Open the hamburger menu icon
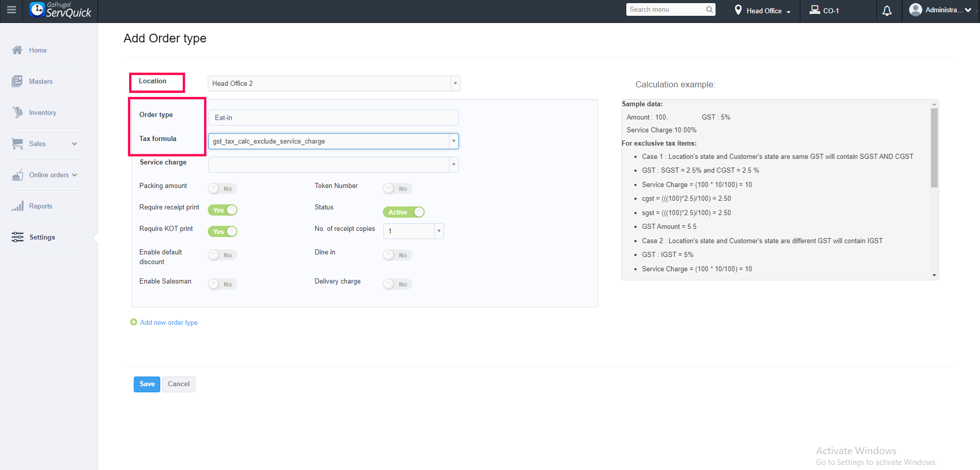Screen dimensions: 980x470 tap(11, 10)
